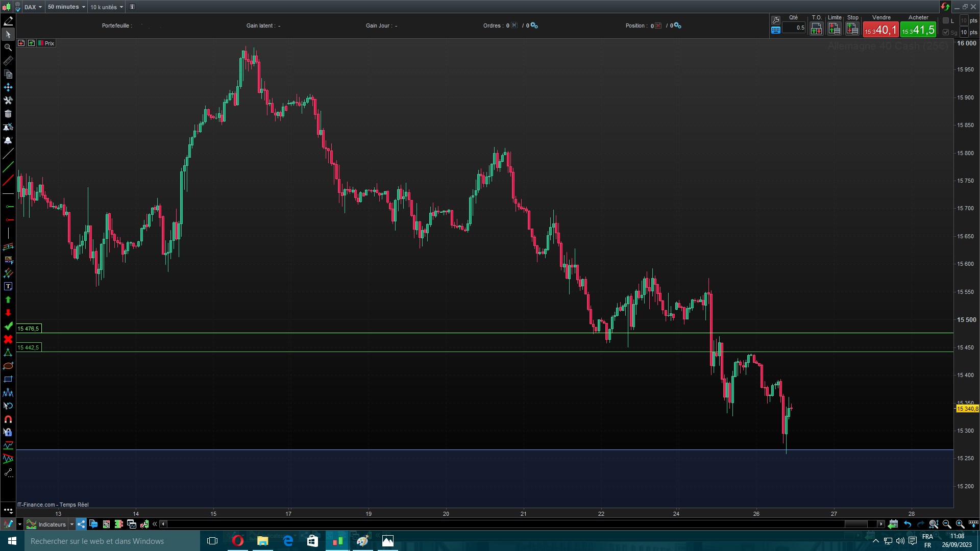Click the green Acheter price button
The image size is (980, 551).
click(x=918, y=30)
